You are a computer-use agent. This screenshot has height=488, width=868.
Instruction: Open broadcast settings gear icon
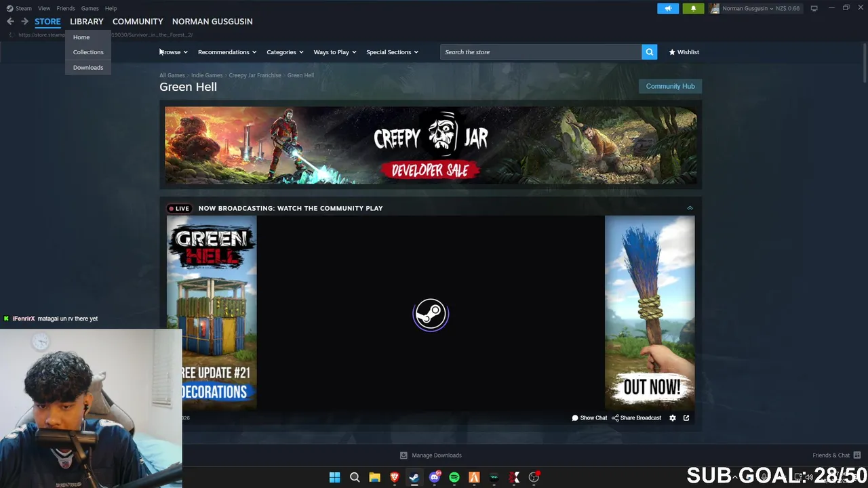[673, 418]
